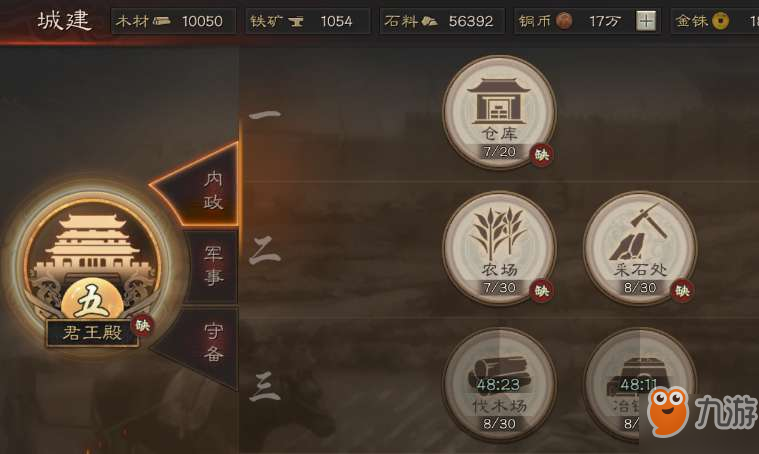Screen dimensions: 759x454
Task: Click the 缺 badge on 仓库
Action: pyautogui.click(x=542, y=155)
